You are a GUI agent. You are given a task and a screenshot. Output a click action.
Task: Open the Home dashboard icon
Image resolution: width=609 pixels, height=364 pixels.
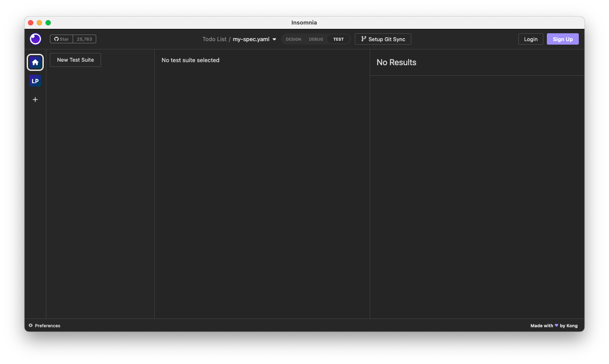pos(35,62)
